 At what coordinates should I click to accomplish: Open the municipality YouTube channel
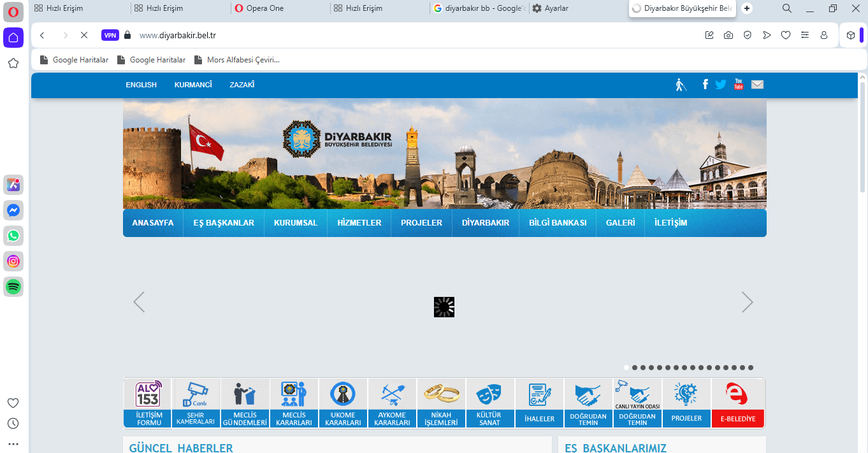[739, 84]
